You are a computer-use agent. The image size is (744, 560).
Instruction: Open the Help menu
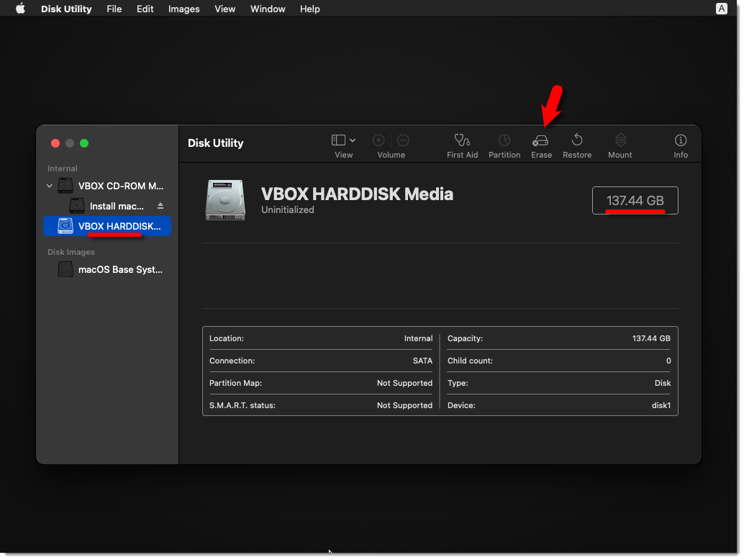click(x=309, y=9)
